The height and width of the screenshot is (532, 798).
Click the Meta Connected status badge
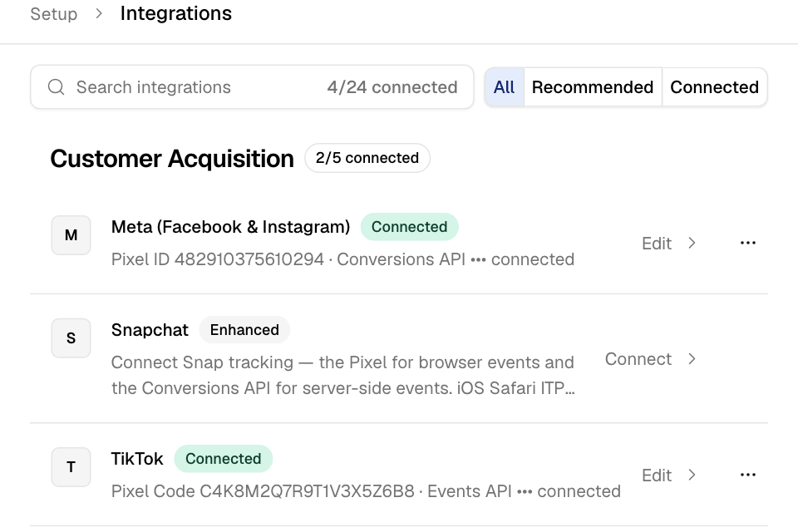[x=409, y=227]
